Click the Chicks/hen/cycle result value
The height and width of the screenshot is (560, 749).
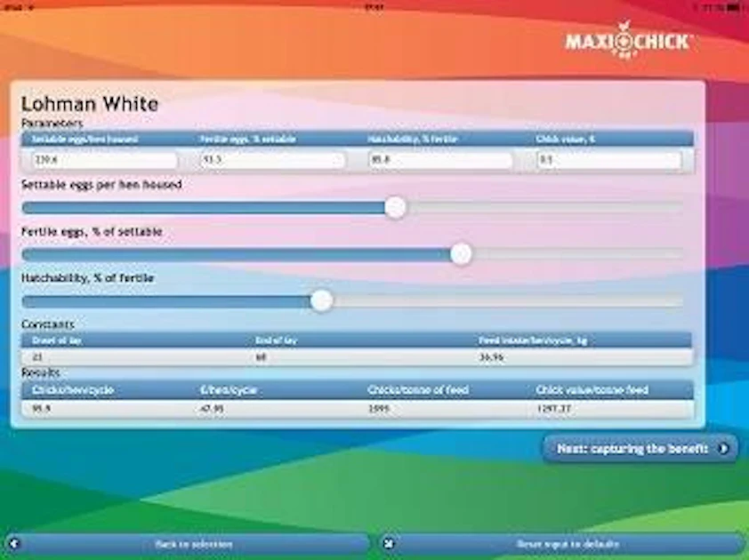41,409
